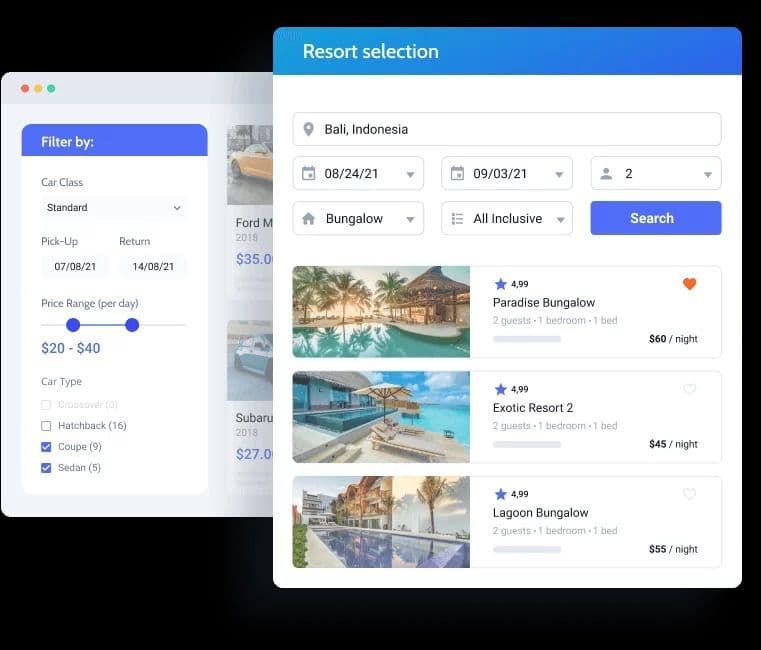This screenshot has height=650, width=761.
Task: Click the right price range slider handle
Action: coord(132,325)
